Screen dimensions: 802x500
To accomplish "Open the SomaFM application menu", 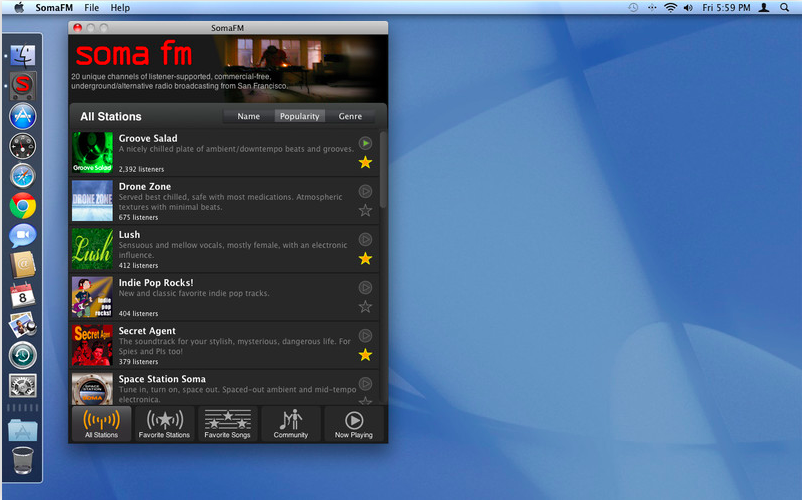I will pyautogui.click(x=54, y=8).
